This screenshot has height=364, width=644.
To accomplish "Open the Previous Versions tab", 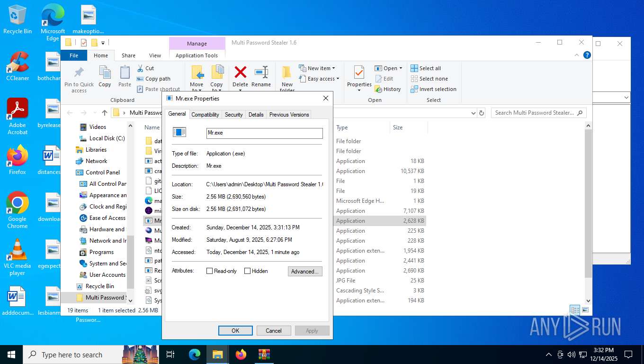I will click(289, 115).
